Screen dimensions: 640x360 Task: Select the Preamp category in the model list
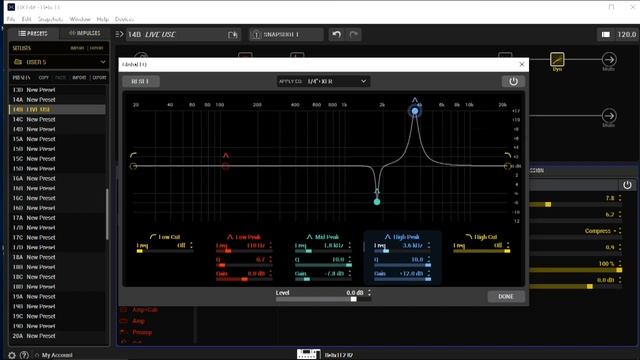pos(142,332)
